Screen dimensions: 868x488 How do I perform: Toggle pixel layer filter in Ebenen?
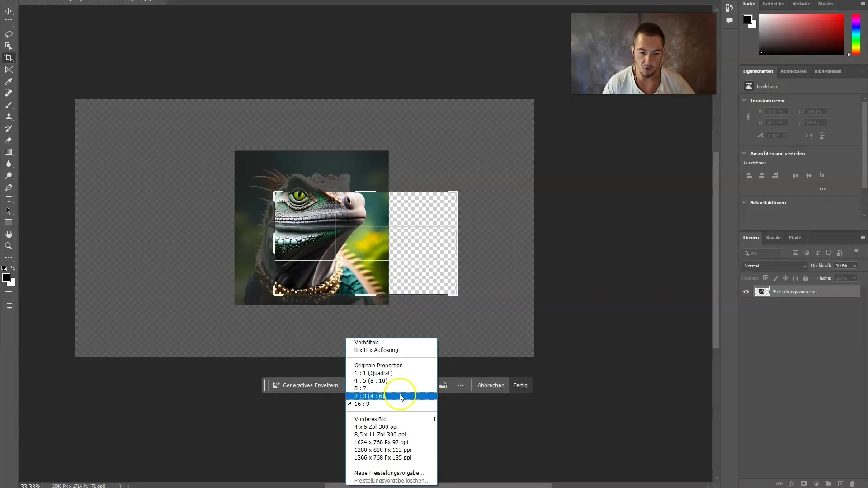pyautogui.click(x=796, y=253)
